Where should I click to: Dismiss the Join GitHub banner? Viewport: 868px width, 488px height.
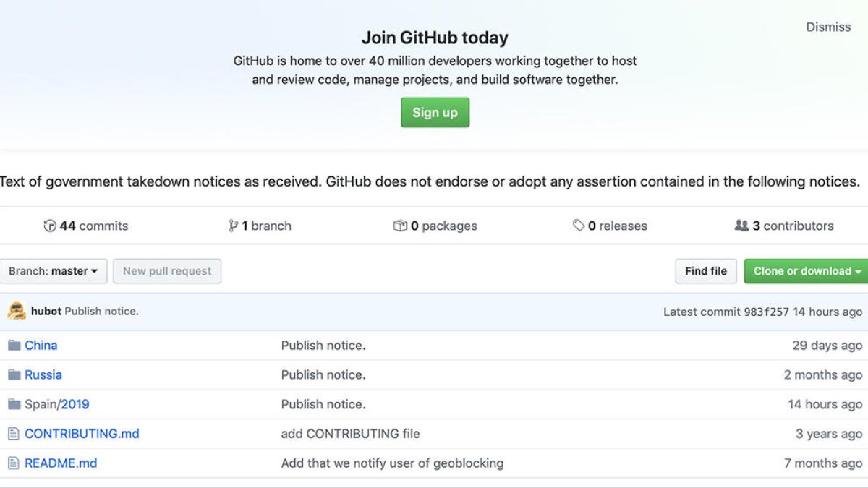tap(828, 27)
